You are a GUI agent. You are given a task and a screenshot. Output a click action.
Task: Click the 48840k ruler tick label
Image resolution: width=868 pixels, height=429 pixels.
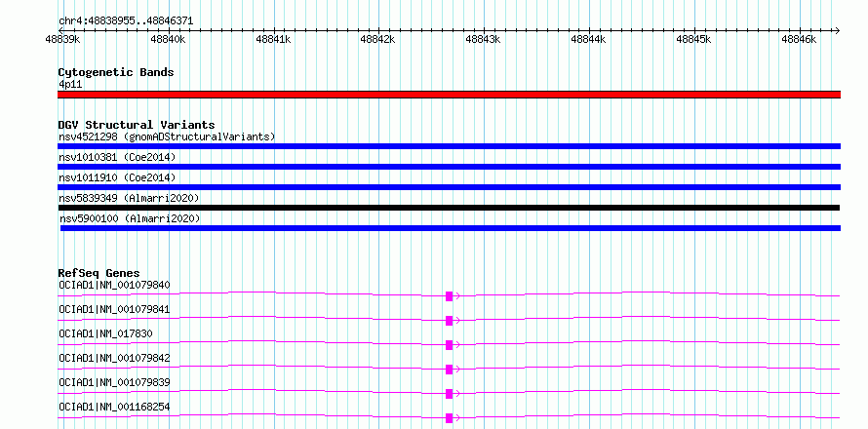[x=169, y=39]
